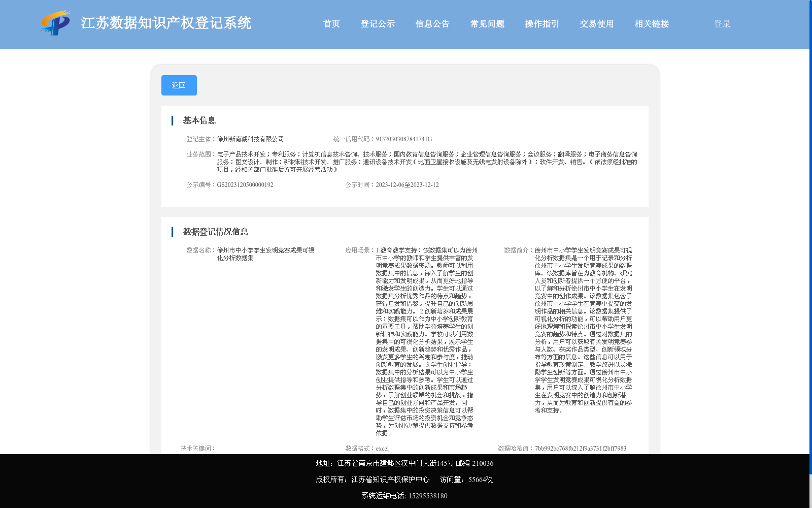
Task: Open the 登记公示 menu item
Action: (x=378, y=24)
